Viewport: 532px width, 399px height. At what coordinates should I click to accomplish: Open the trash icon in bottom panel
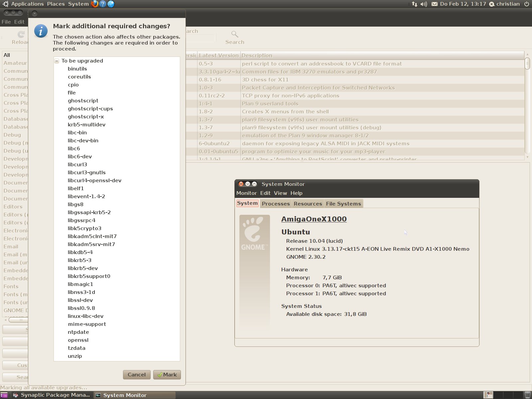[x=527, y=395]
